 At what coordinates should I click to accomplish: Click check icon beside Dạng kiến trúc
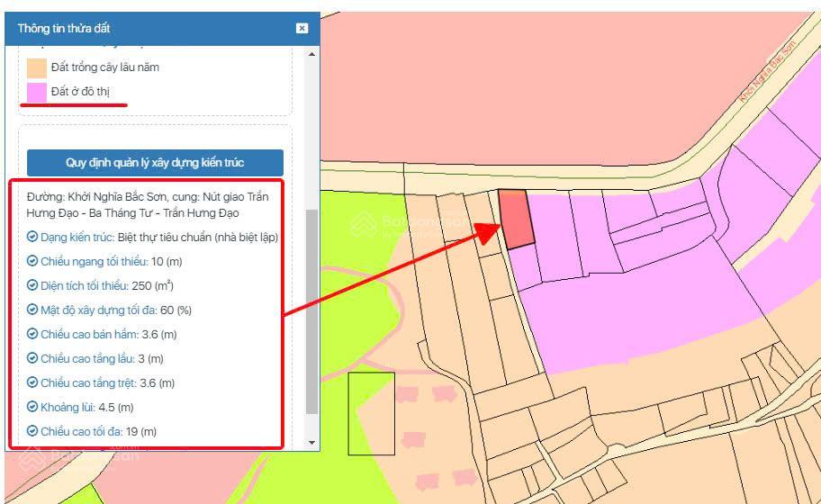coord(32,237)
